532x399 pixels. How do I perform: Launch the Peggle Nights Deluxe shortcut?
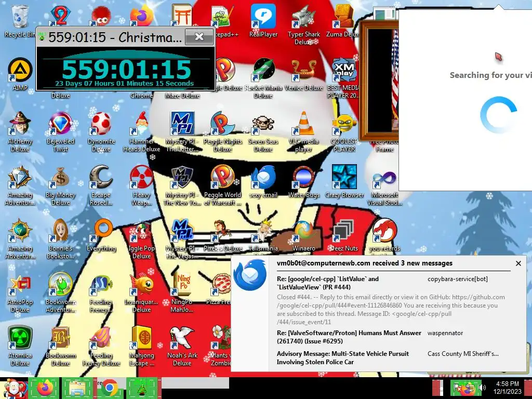point(222,131)
